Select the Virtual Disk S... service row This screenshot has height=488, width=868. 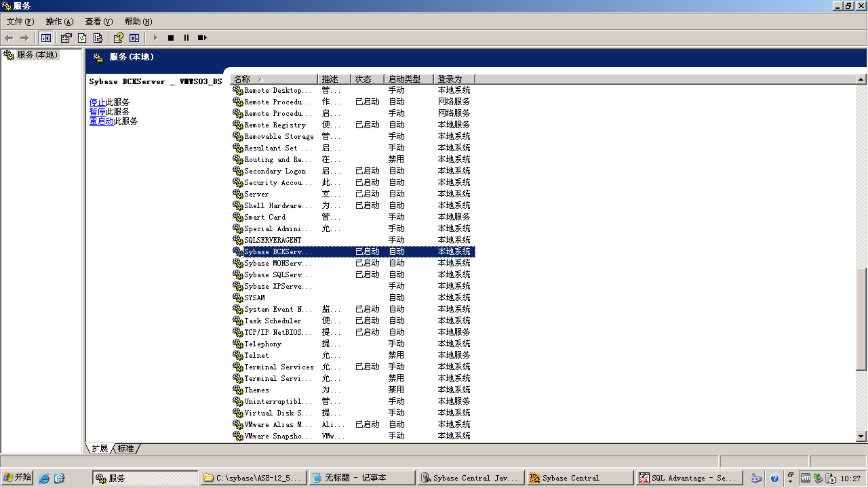point(354,413)
